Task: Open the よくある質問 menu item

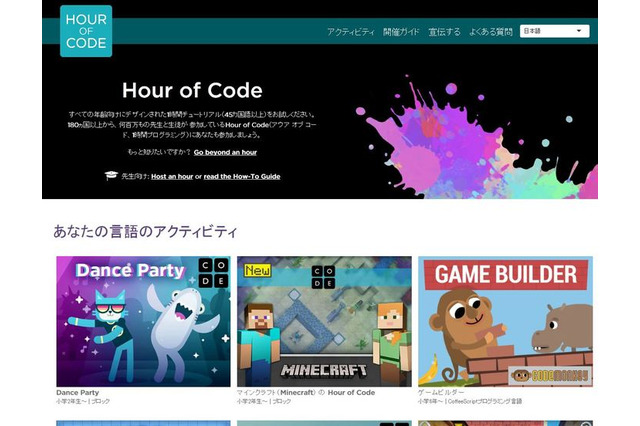Action: 491,32
